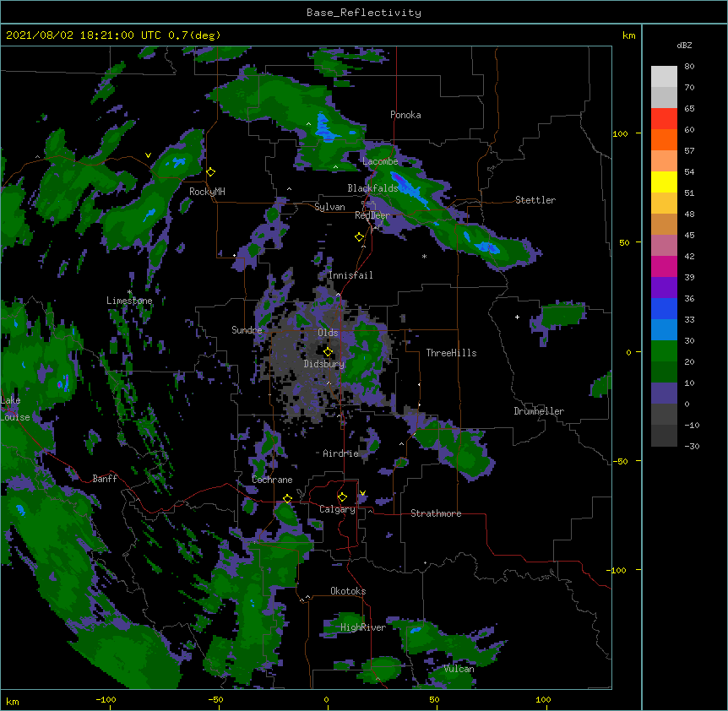The image size is (728, 711).
Task: Click the white plus marker west of Drumheller storm
Action: pos(517,317)
